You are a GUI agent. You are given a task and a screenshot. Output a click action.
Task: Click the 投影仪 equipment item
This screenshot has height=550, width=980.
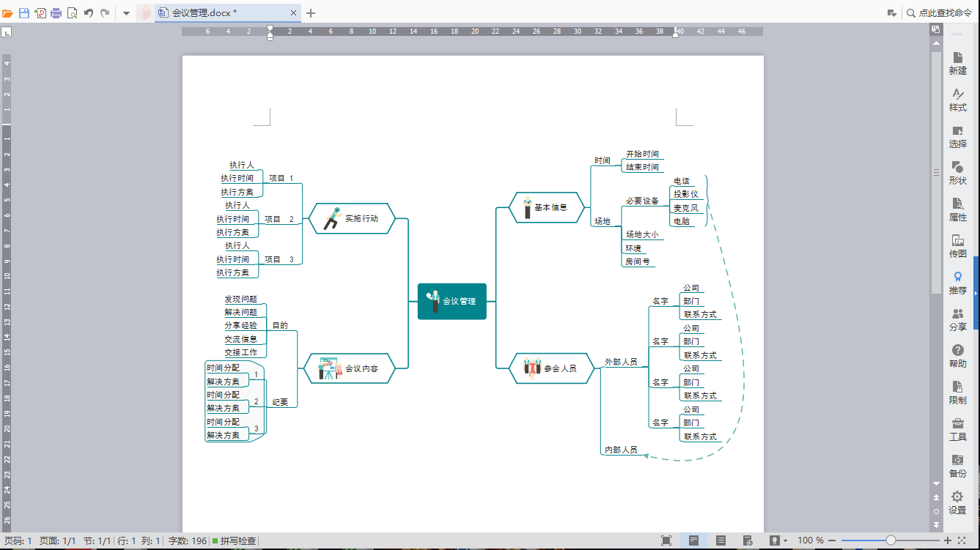[685, 194]
